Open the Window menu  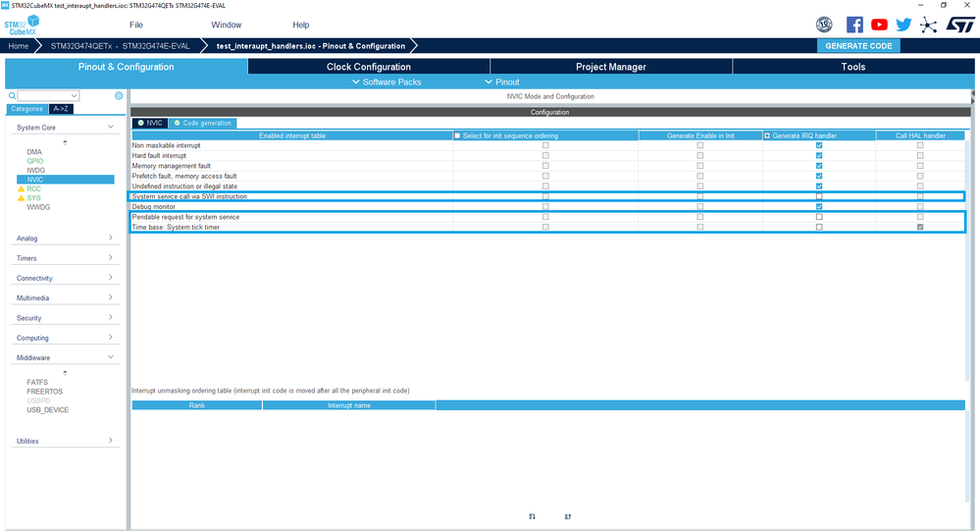[227, 25]
